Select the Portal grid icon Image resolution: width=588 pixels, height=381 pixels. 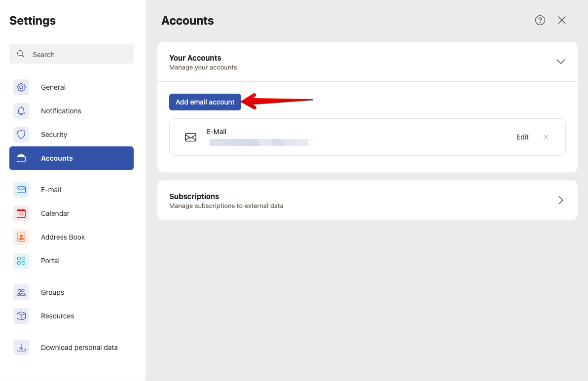point(21,261)
